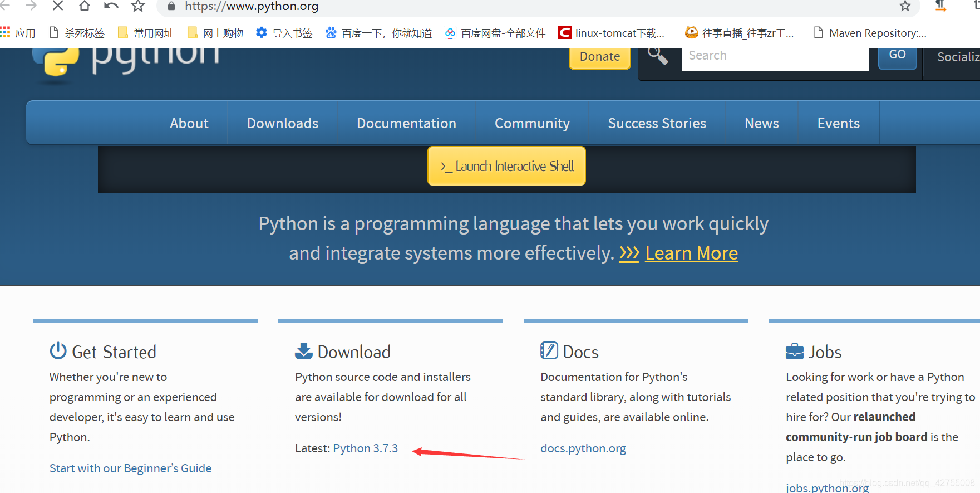The image size is (980, 493).
Task: Open the About menu
Action: pyautogui.click(x=189, y=123)
